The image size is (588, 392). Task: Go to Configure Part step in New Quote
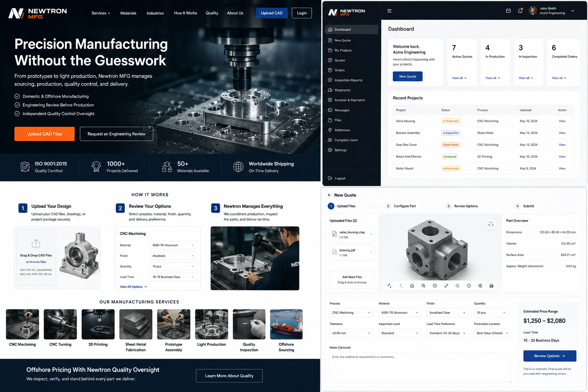[x=401, y=206]
